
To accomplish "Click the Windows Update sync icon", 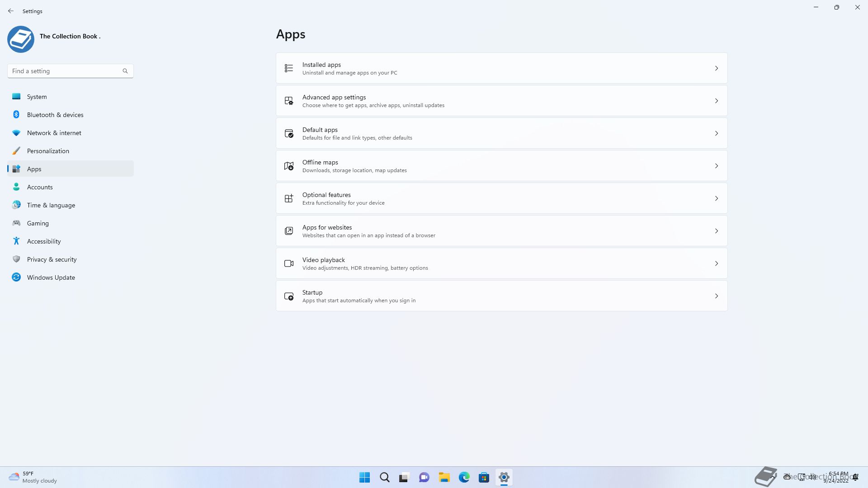I will pyautogui.click(x=16, y=277).
